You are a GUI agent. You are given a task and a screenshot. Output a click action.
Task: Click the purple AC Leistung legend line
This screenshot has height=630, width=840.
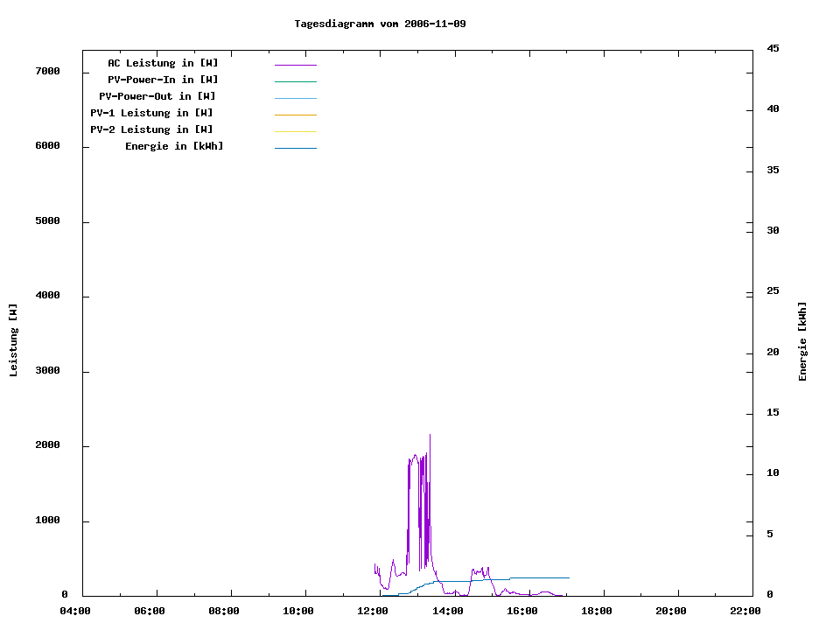[x=295, y=65]
